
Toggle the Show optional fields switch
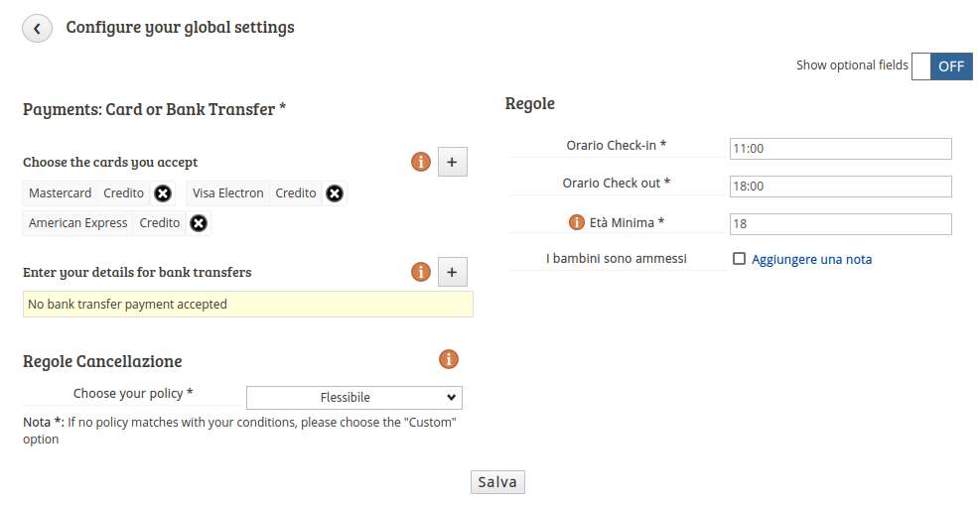pos(941,66)
